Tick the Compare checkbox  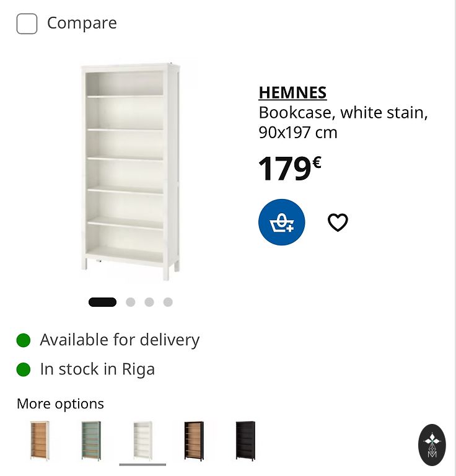click(27, 24)
